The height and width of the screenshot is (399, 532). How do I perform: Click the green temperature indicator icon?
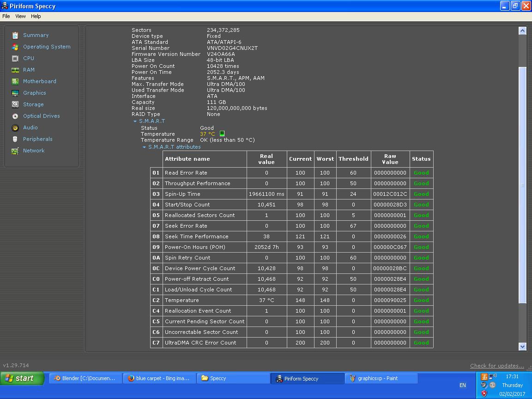[x=222, y=133]
